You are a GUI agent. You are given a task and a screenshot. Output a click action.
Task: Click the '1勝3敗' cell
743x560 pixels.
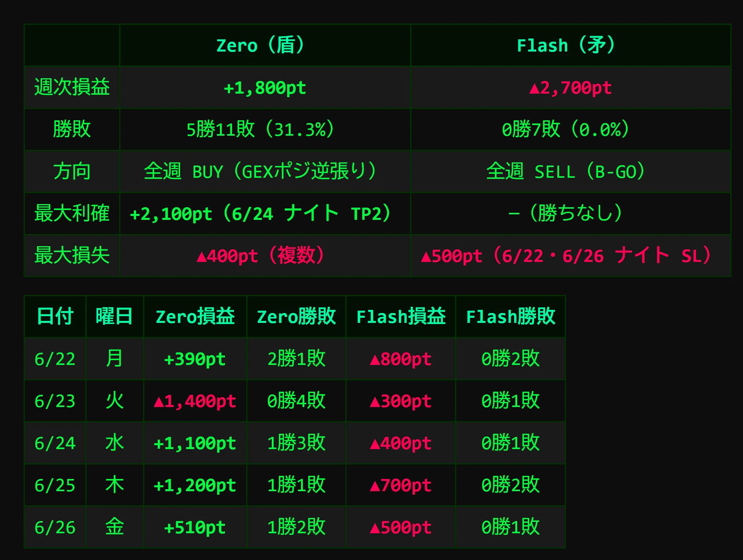pos(296,443)
